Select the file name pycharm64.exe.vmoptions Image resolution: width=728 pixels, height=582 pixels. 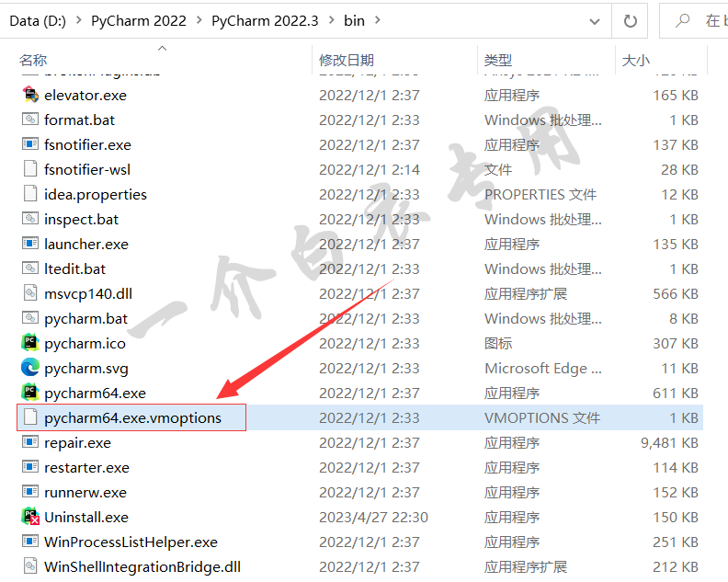pyautogui.click(x=132, y=418)
